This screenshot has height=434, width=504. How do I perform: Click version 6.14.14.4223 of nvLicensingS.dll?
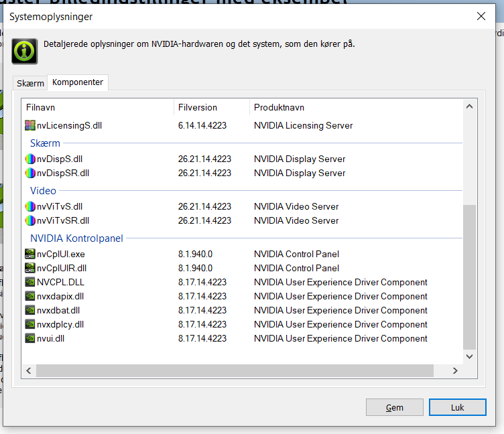click(x=202, y=126)
